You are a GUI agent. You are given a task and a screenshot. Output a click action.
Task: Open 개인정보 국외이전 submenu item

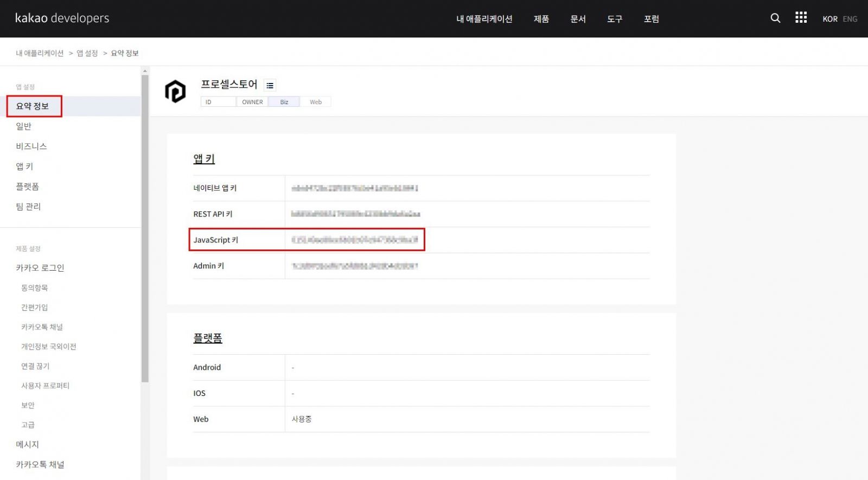tap(49, 346)
